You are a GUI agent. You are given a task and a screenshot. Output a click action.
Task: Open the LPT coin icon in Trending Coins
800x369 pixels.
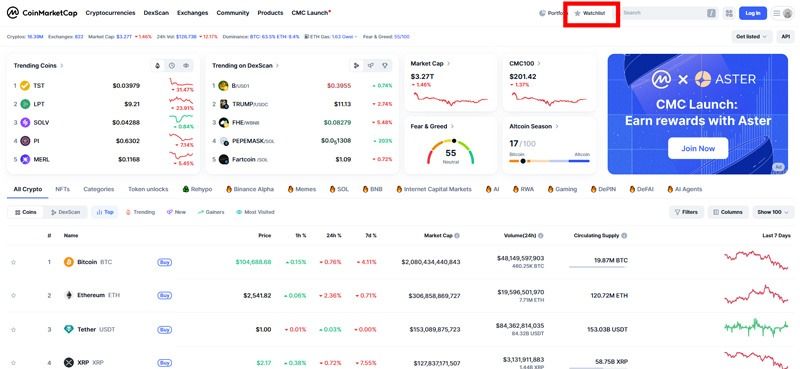[25, 104]
